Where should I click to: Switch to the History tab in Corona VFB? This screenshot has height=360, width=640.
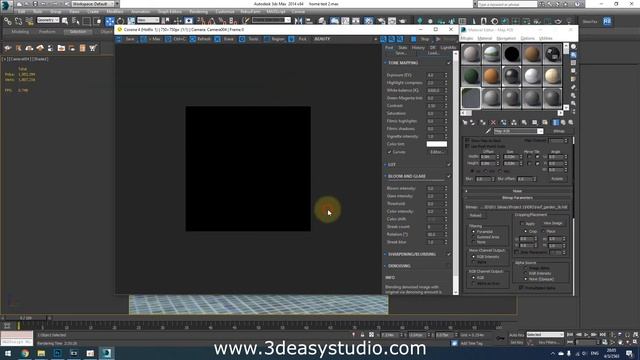pos(418,48)
